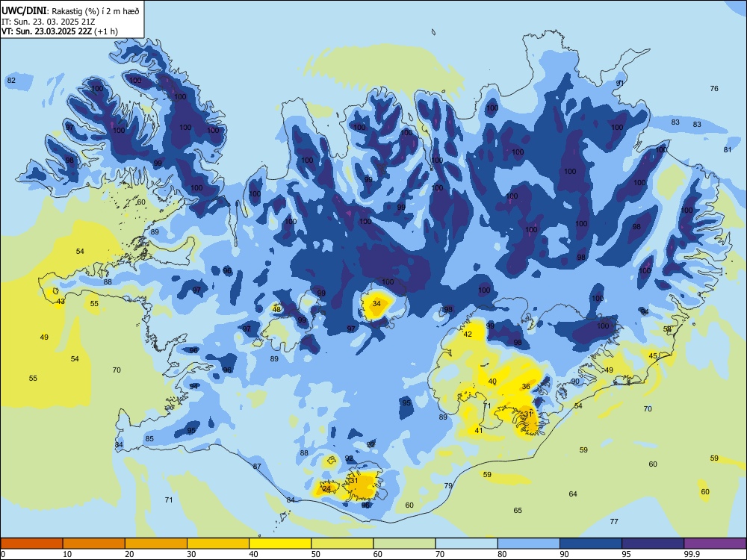Select the map value 65 over the sea
747x560 pixels.
coord(518,510)
